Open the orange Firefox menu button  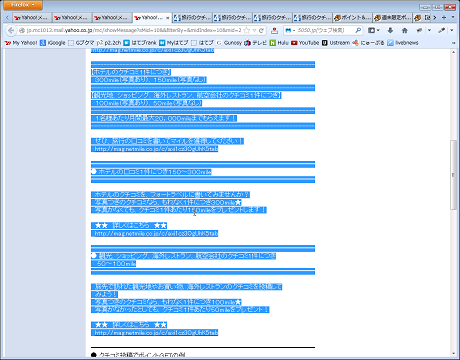[x=23, y=5]
